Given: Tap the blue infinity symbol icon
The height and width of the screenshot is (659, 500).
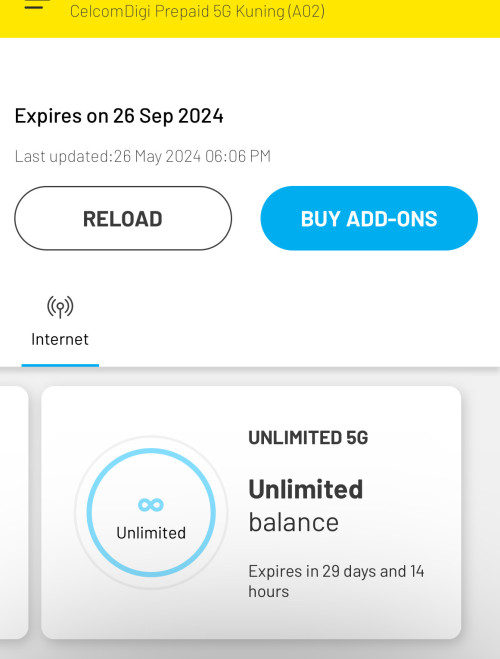Looking at the screenshot, I should (151, 504).
